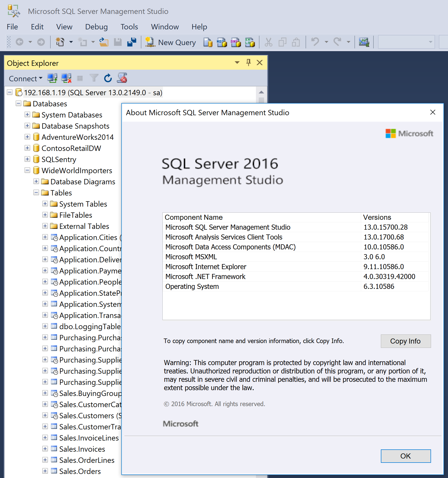Click the Open File folder icon
This screenshot has height=478, width=448.
[x=104, y=42]
